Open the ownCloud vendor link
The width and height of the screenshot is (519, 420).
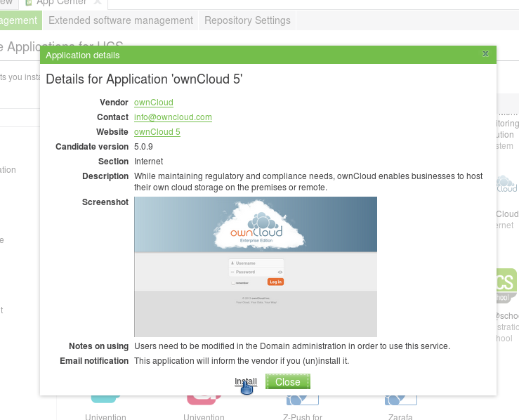[x=153, y=103]
